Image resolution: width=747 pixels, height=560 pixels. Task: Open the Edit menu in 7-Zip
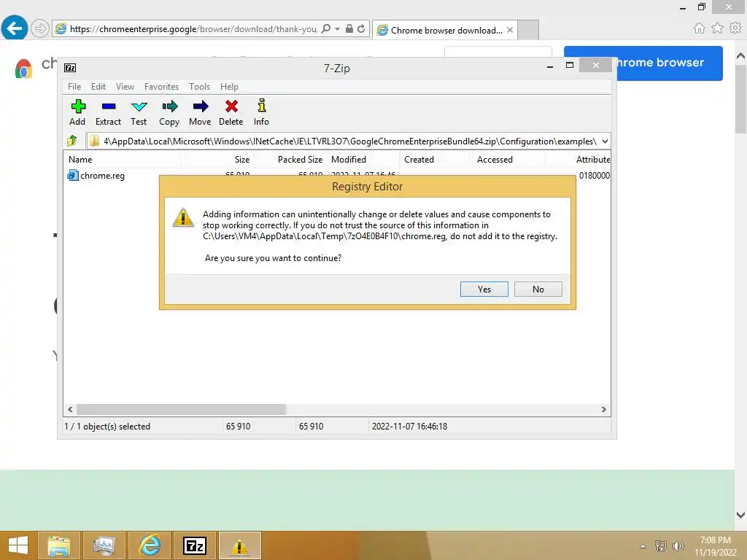pos(98,87)
